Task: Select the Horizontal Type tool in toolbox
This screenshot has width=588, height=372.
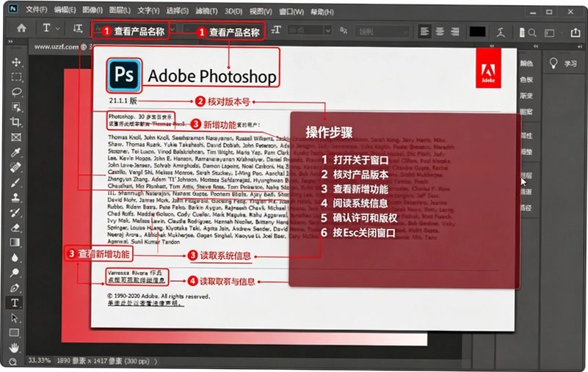Action: point(15,302)
